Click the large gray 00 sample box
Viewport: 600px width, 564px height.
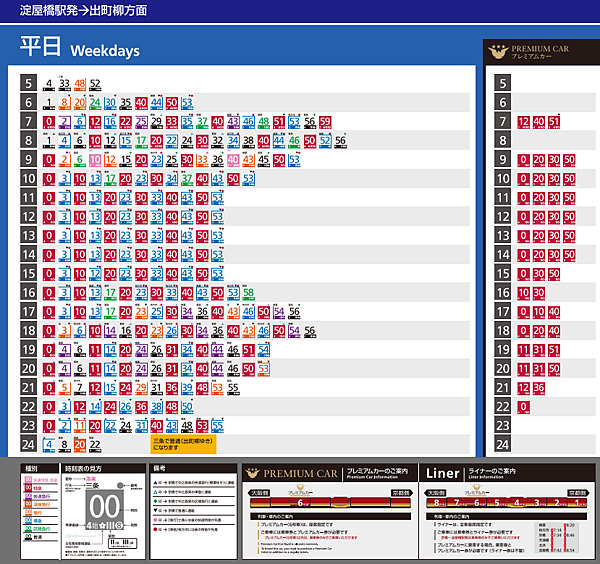(x=104, y=510)
